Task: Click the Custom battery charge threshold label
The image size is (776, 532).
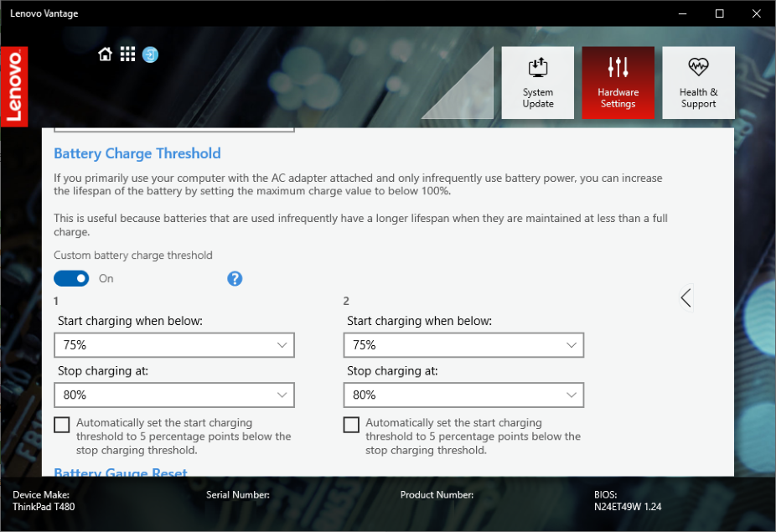Action: click(133, 256)
